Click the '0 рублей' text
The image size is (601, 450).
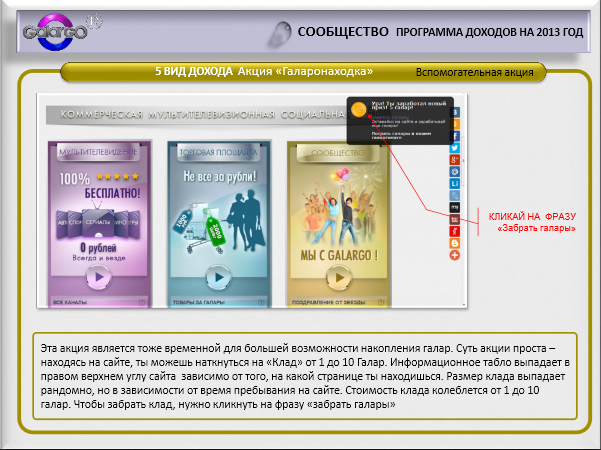coord(98,248)
